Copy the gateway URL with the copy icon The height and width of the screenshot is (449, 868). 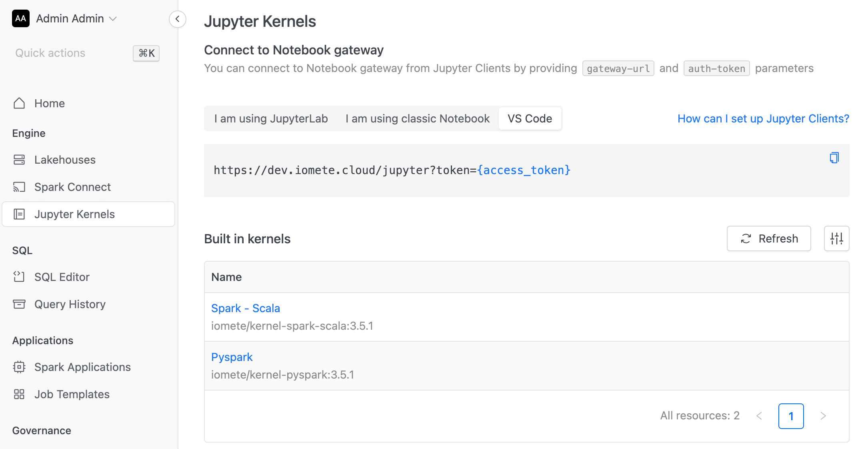(x=834, y=158)
